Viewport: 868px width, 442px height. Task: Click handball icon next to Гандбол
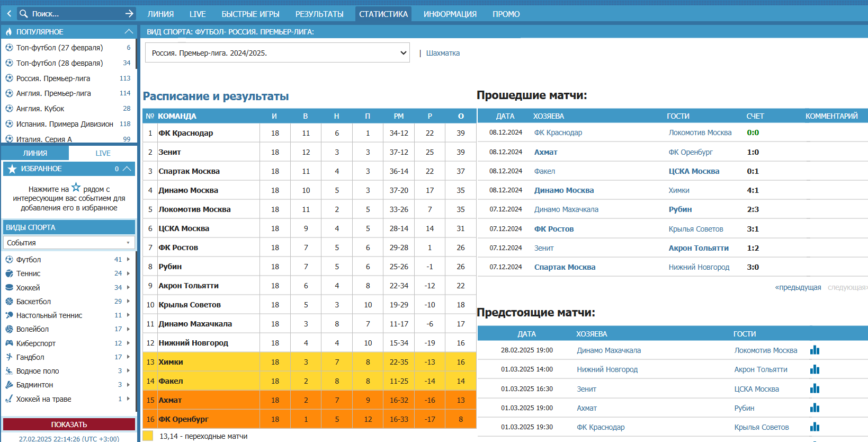[x=9, y=357]
